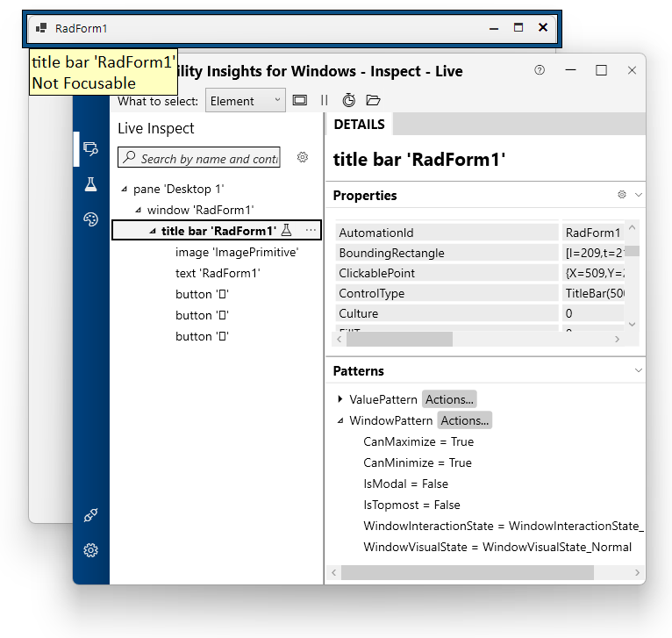Click the TitleBar control type value cell
Screen dimensions: 672x638
(x=593, y=293)
